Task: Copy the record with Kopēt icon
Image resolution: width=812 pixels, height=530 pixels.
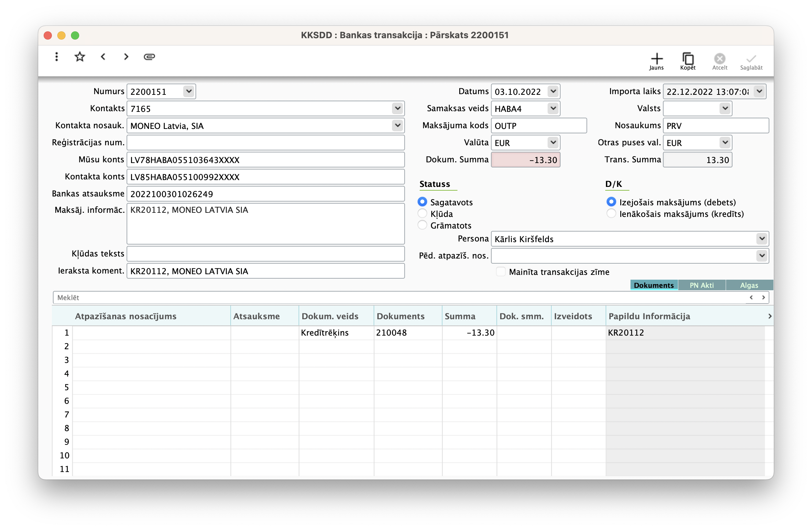Action: [688, 61]
